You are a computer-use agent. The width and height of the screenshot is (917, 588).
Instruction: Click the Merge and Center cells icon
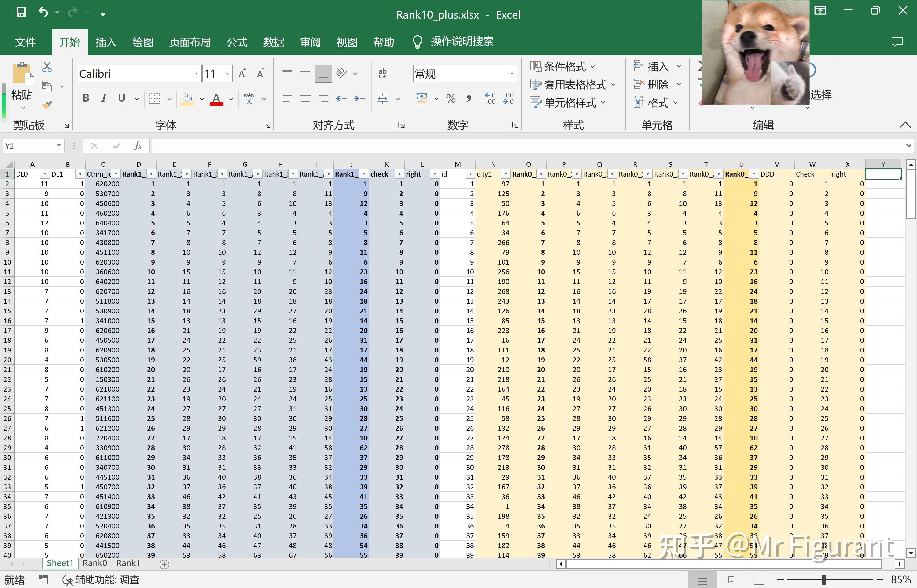(x=382, y=99)
